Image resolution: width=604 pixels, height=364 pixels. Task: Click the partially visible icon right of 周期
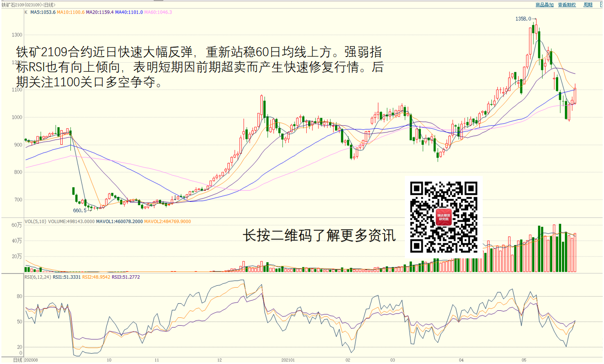[x=601, y=5]
